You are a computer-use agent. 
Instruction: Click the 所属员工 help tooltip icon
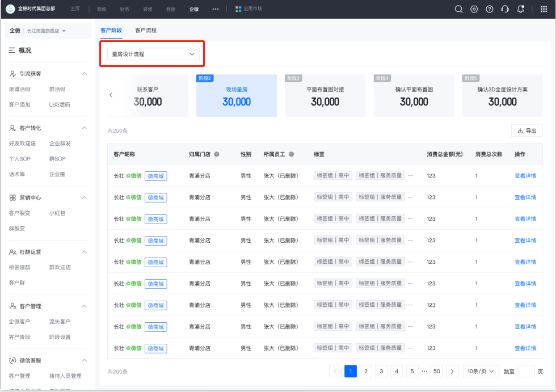pos(291,154)
